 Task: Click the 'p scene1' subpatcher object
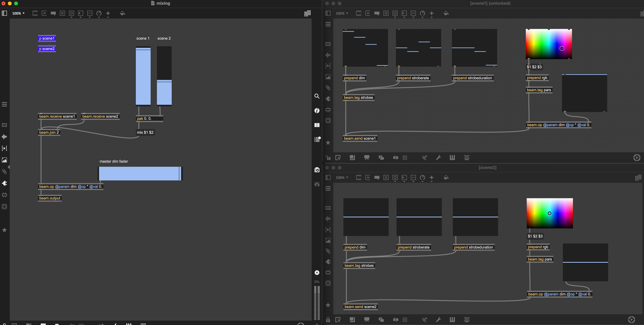(x=47, y=39)
